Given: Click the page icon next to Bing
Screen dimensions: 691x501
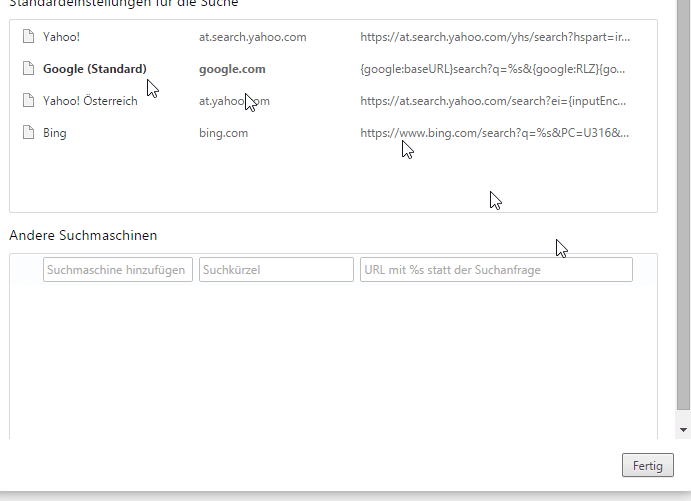Looking at the screenshot, I should pos(28,133).
